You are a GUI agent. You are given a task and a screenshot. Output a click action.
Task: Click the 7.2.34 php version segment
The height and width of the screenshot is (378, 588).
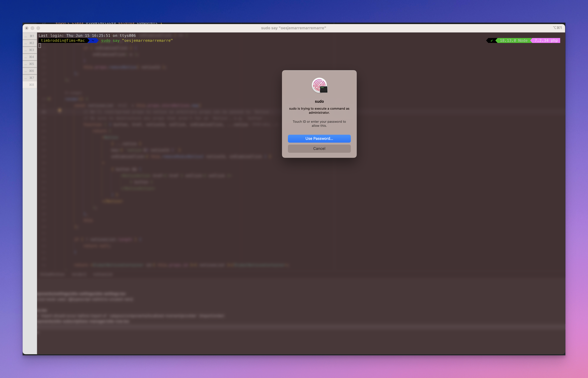click(546, 40)
